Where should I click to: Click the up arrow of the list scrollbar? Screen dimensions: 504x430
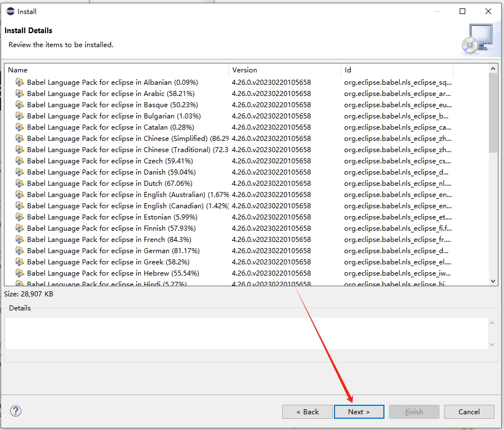(493, 68)
